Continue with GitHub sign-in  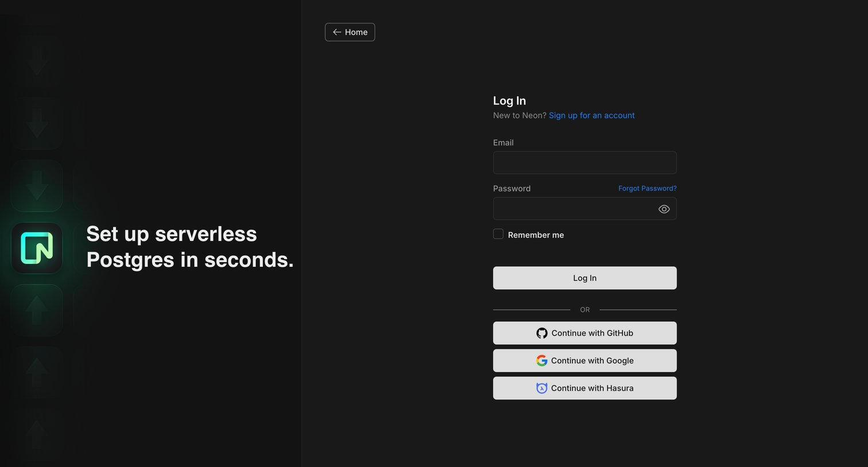click(x=584, y=333)
